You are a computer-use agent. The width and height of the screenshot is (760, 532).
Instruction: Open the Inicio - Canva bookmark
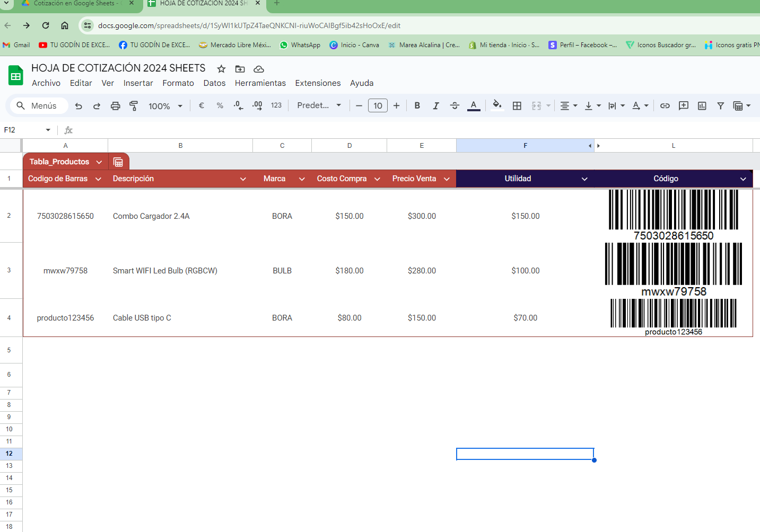pos(354,45)
